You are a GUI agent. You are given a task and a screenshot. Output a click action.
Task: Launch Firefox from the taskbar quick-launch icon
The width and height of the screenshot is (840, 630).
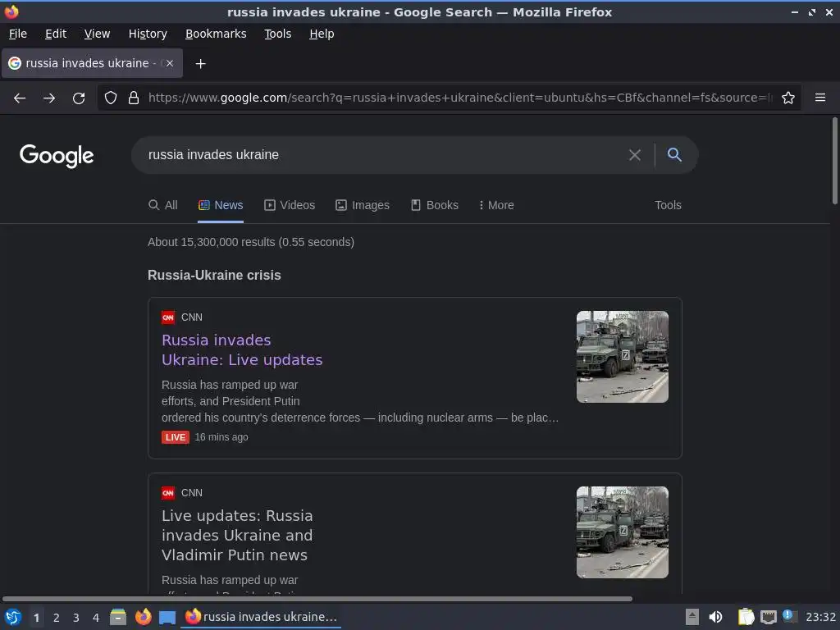point(143,617)
